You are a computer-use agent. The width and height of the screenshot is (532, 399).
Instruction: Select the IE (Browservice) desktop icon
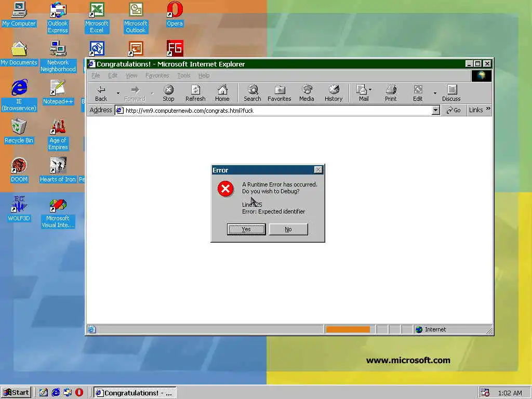pyautogui.click(x=19, y=96)
